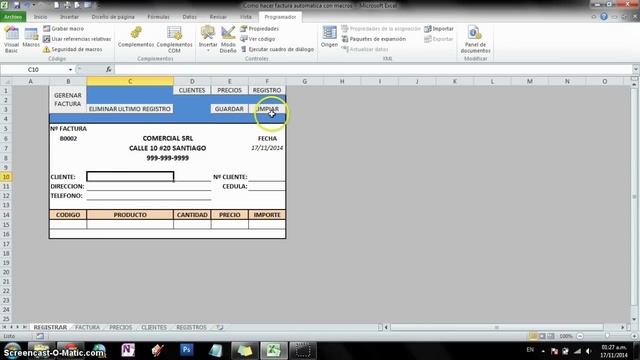Insert a new worksheet tab
This screenshot has height=360, width=640.
coord(220,327)
